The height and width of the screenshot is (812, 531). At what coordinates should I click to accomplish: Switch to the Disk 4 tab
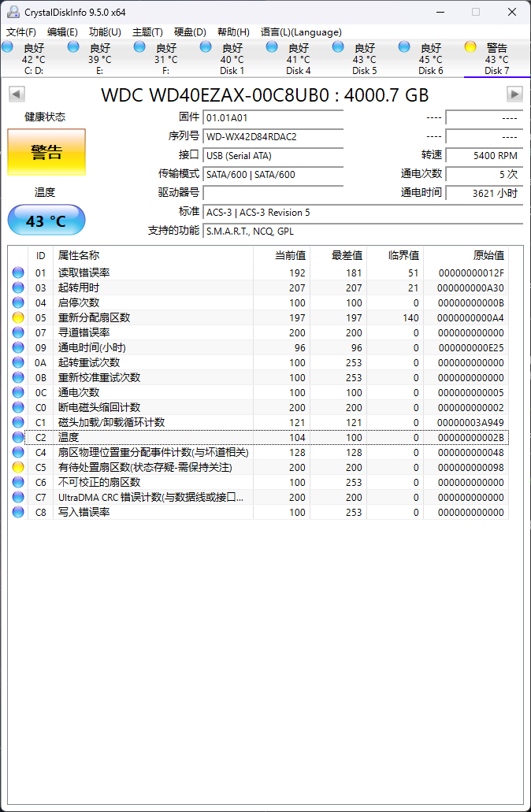point(299,59)
